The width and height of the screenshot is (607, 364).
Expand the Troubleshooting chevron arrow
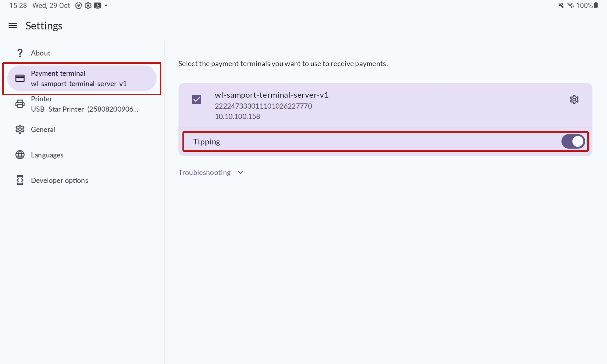tap(240, 172)
